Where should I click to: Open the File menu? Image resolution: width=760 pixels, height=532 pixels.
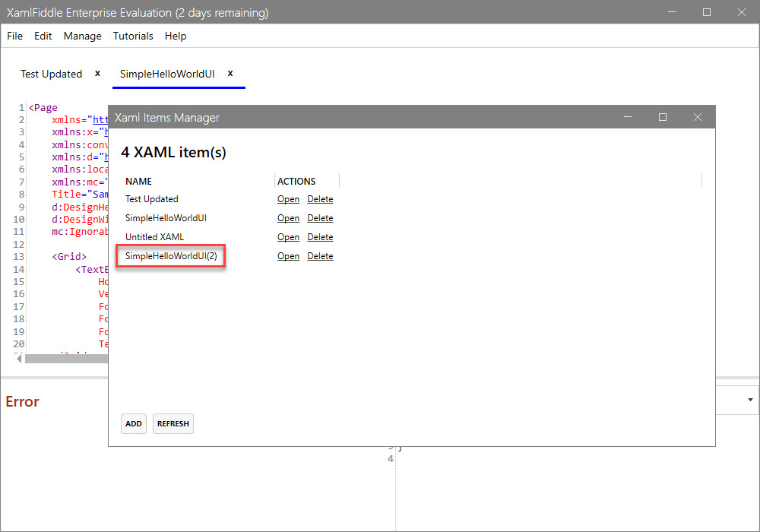coord(14,36)
